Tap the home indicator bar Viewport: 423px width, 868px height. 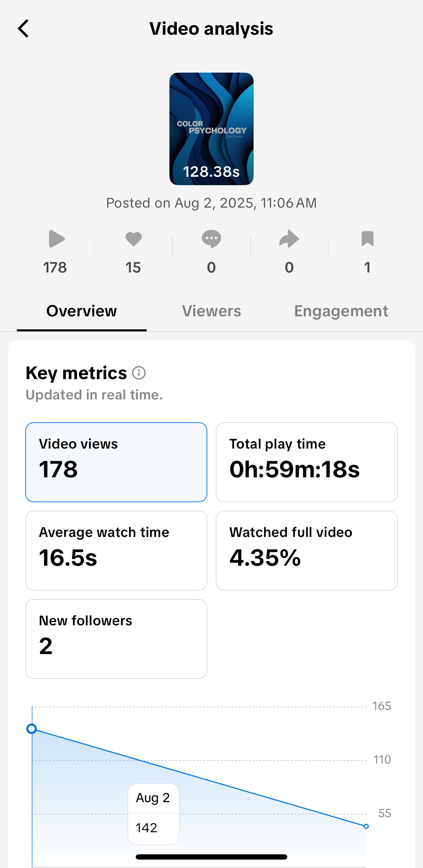click(211, 857)
